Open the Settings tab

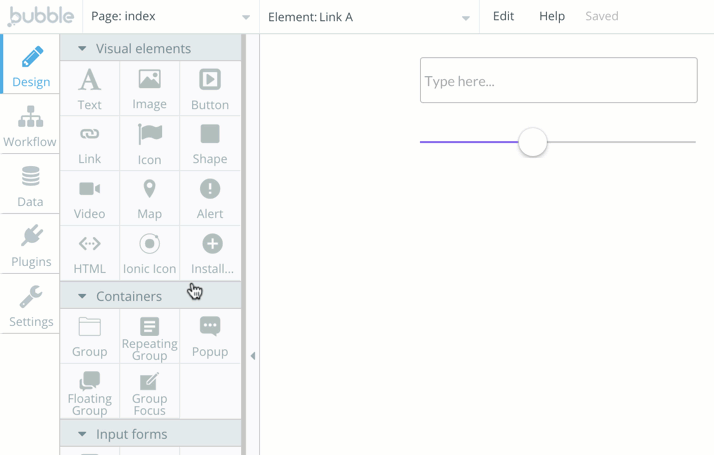coord(31,304)
